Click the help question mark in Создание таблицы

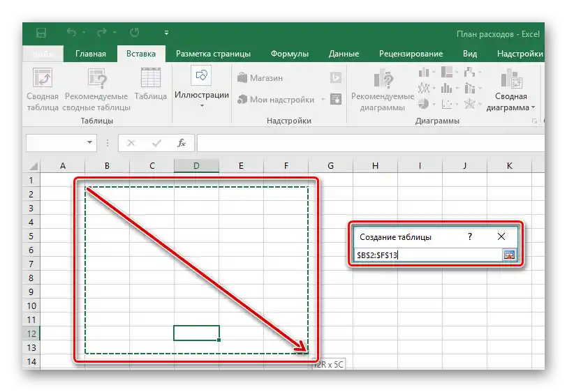point(470,236)
